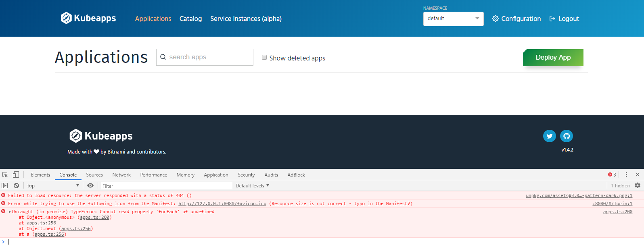Clear console with the ban icon

click(16, 185)
